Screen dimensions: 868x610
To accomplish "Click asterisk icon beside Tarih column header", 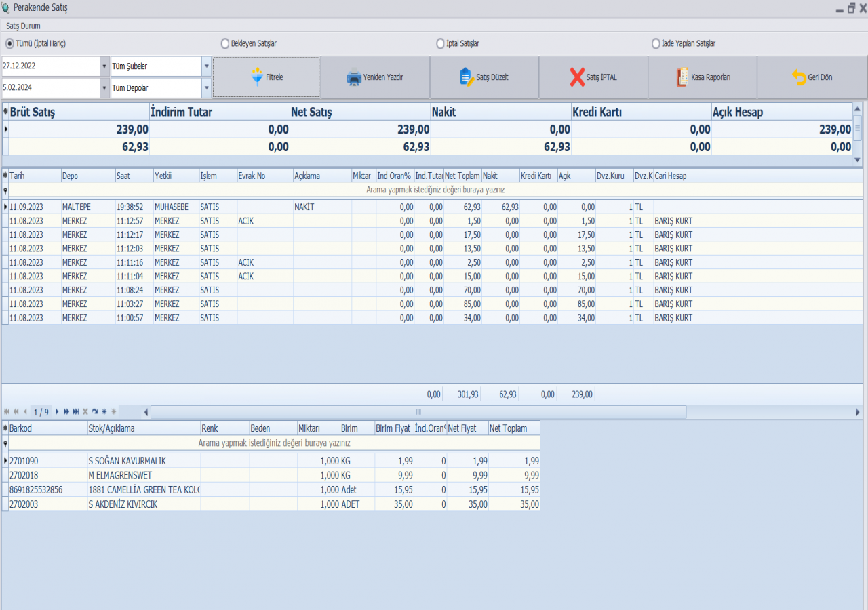I will [x=5, y=176].
